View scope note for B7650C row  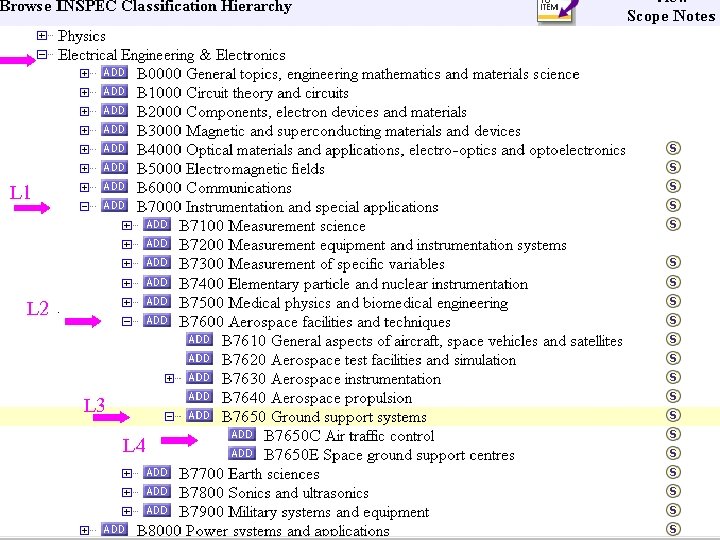[673, 434]
